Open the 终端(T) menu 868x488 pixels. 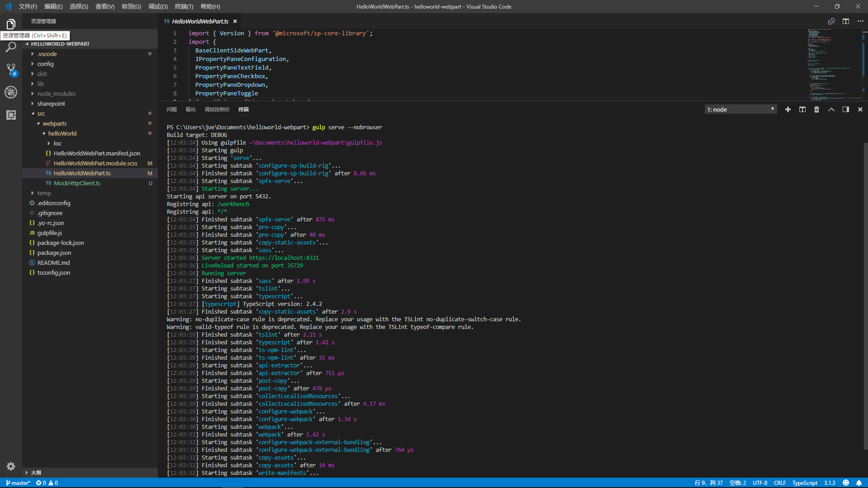(x=184, y=6)
